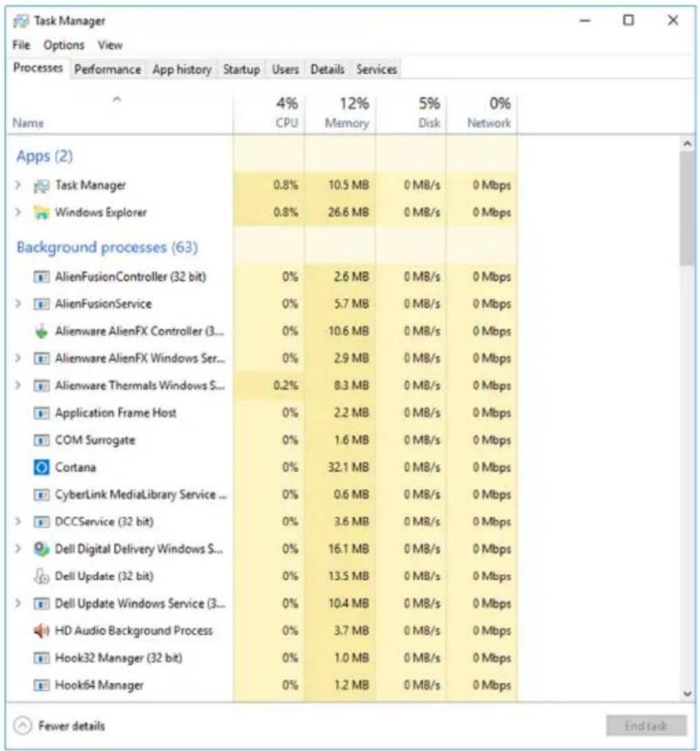Click the Fewer details circle arrow icon

tap(23, 726)
